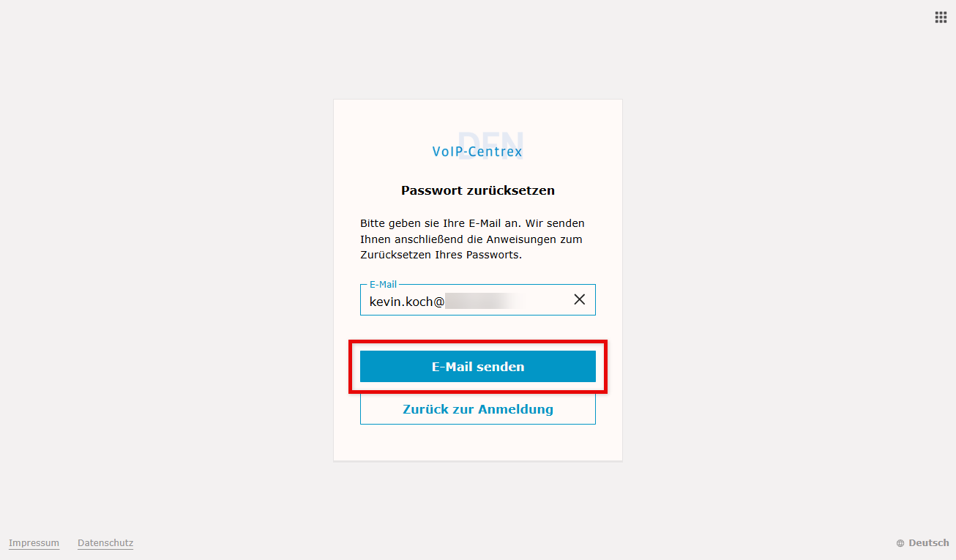The image size is (956, 560).
Task: Click the Passwort zurücksetzen heading
Action: [477, 190]
